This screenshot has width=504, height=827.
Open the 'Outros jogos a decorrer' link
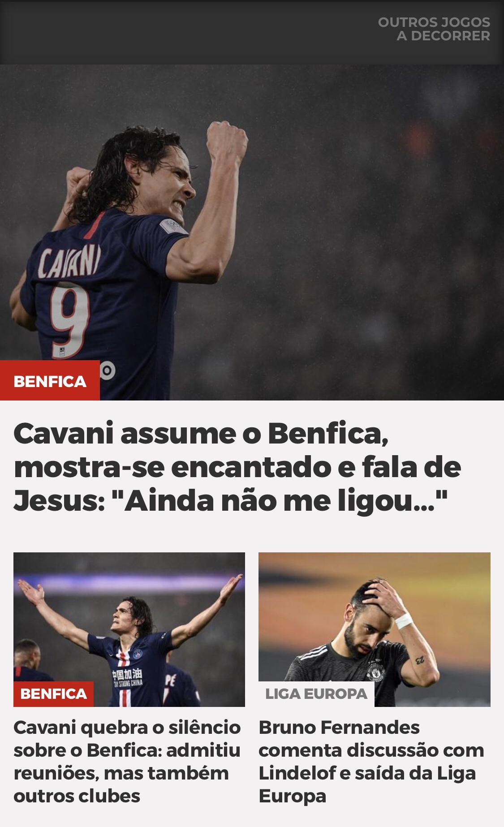click(x=434, y=29)
